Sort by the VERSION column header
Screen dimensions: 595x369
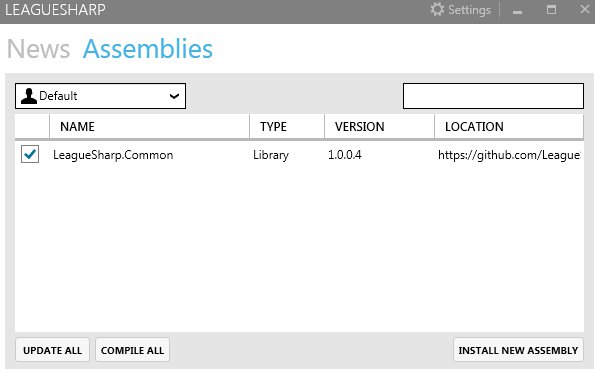[379, 126]
